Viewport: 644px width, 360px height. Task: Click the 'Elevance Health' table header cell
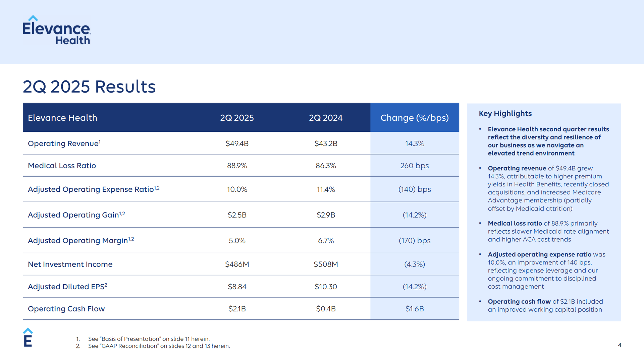click(x=62, y=118)
